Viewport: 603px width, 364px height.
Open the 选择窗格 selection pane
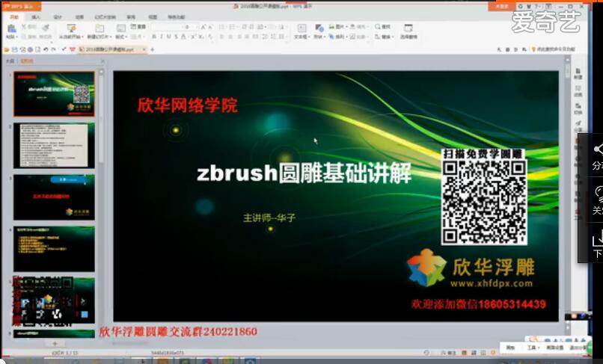click(408, 31)
